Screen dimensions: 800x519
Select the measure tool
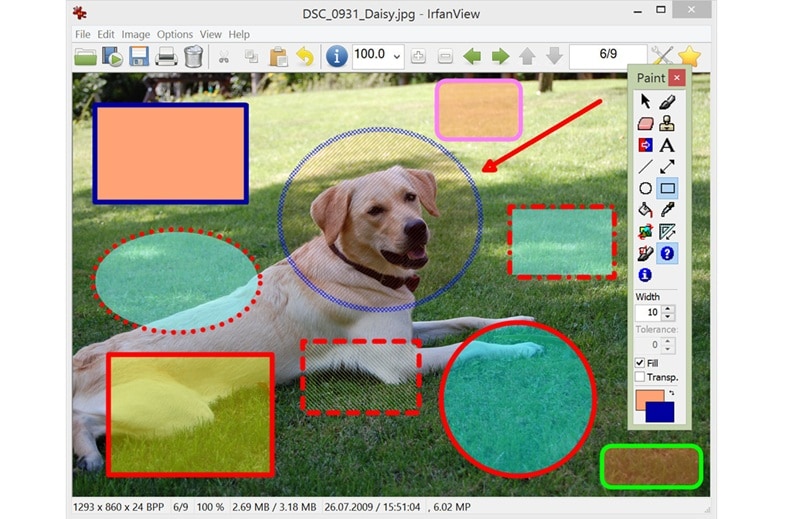pos(667,232)
